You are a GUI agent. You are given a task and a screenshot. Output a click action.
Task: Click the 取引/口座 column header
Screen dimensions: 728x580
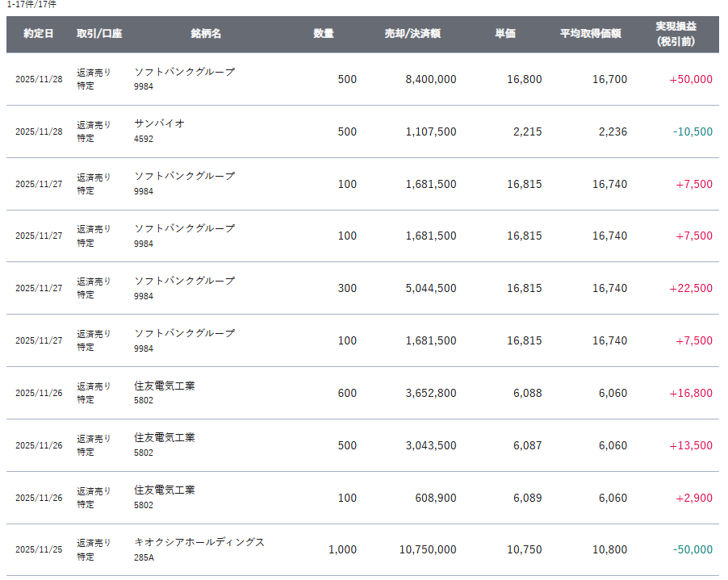(99, 34)
